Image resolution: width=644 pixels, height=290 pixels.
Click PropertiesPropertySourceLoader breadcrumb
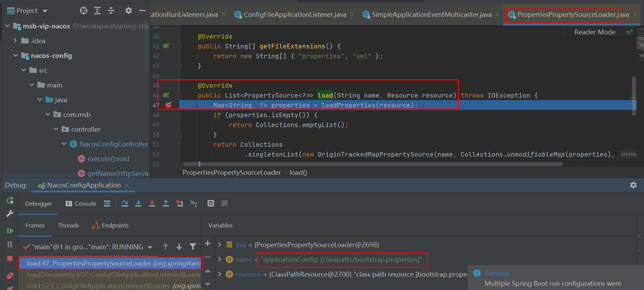pos(232,172)
